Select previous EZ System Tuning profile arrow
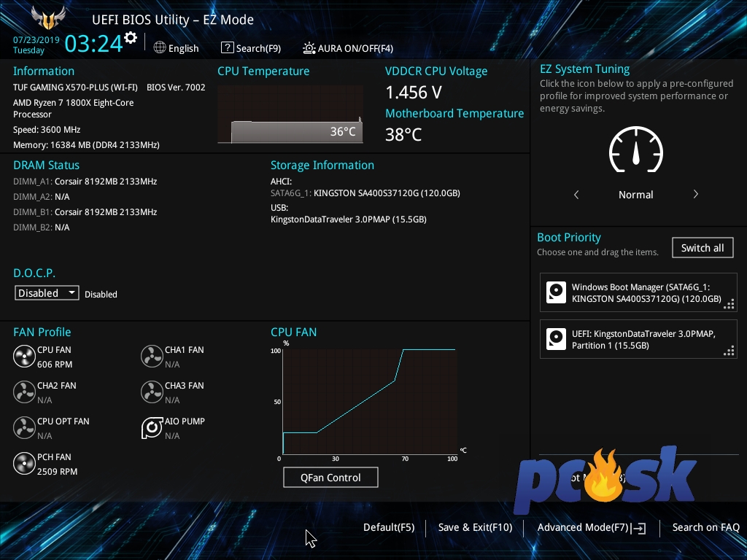This screenshot has width=747, height=560. pyautogui.click(x=576, y=194)
